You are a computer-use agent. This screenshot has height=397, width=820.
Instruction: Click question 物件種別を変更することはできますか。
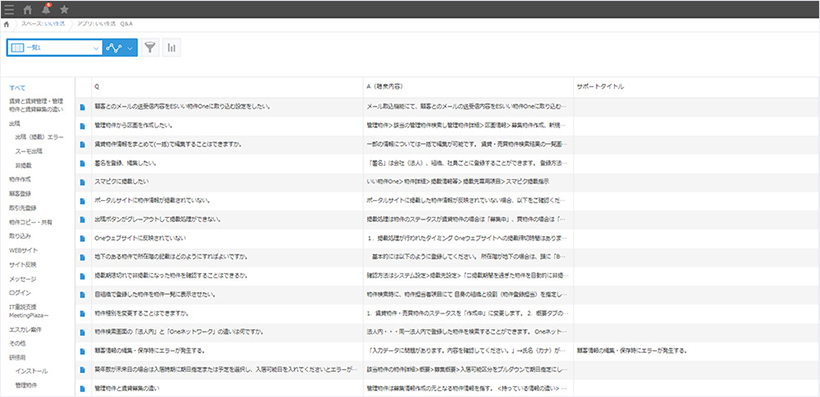142,314
